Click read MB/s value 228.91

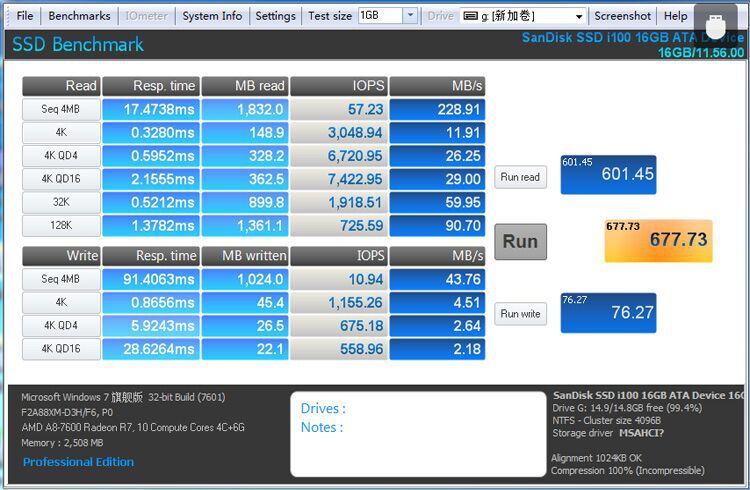(437, 109)
